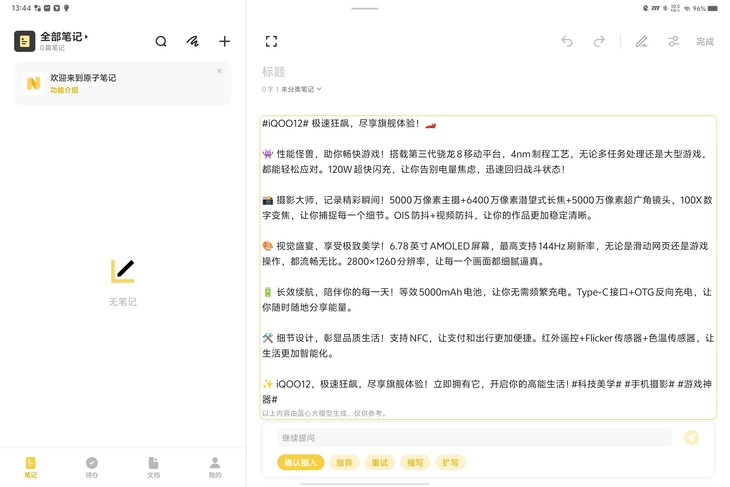The image size is (730, 487).
Task: Confirm insertion with the 确认插入 button
Action: tap(301, 462)
